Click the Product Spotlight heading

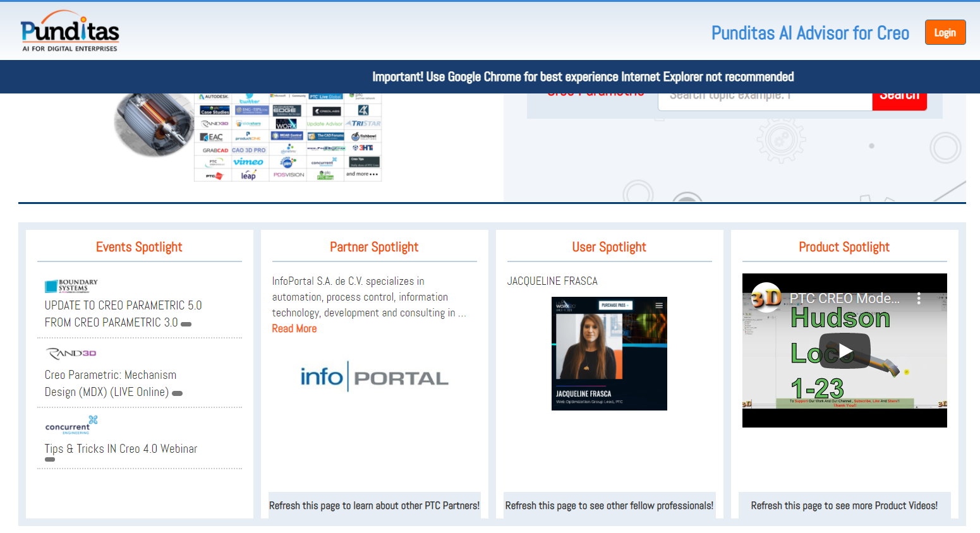click(x=844, y=247)
